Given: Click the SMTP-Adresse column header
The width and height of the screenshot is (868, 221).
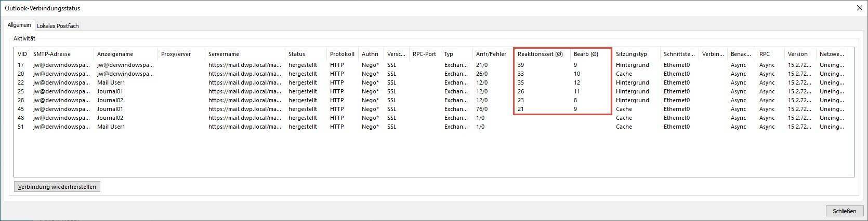Looking at the screenshot, I should tap(52, 54).
